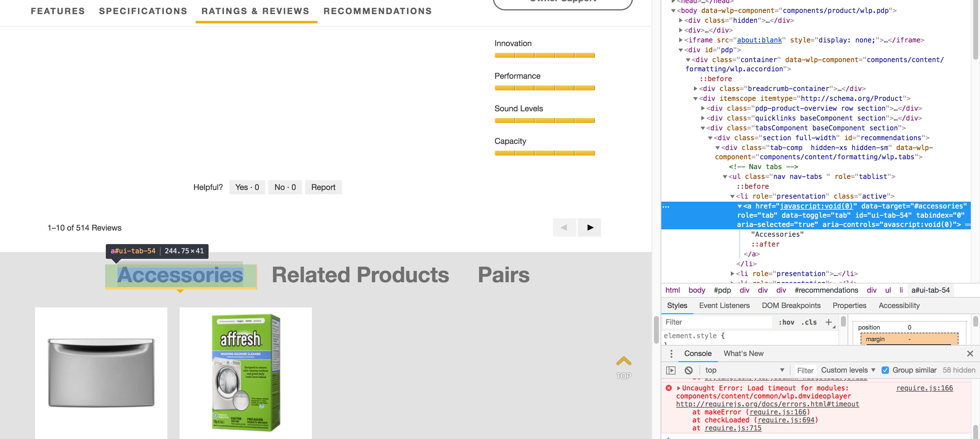
Task: Click the Sound Levels rating bar
Action: (x=544, y=121)
